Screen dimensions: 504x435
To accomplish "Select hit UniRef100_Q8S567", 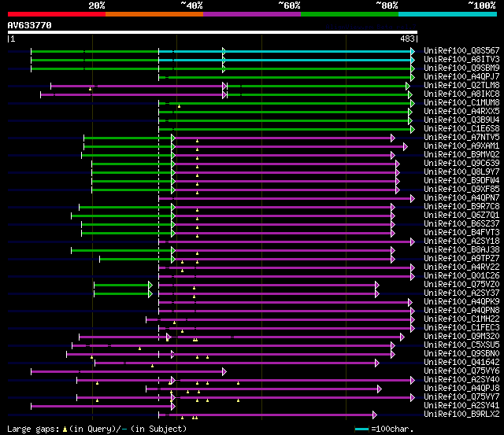I will click(461, 50).
